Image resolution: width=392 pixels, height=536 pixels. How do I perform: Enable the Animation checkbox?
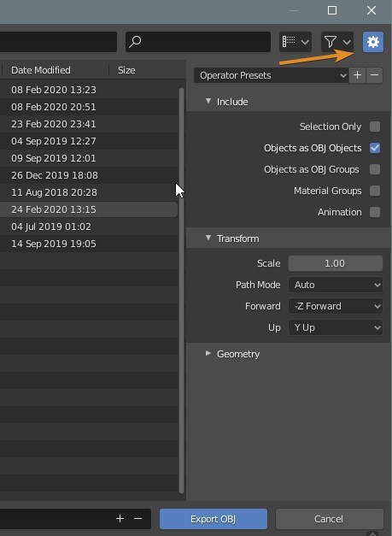click(375, 212)
